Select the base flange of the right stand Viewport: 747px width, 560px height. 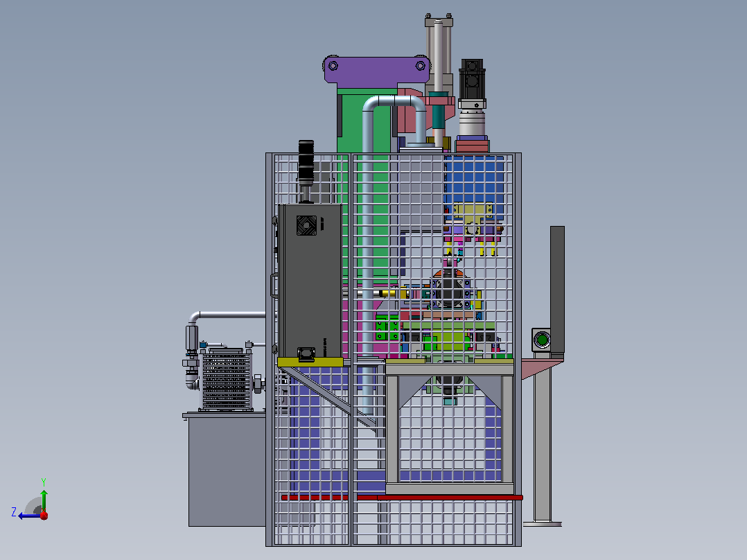click(x=542, y=524)
